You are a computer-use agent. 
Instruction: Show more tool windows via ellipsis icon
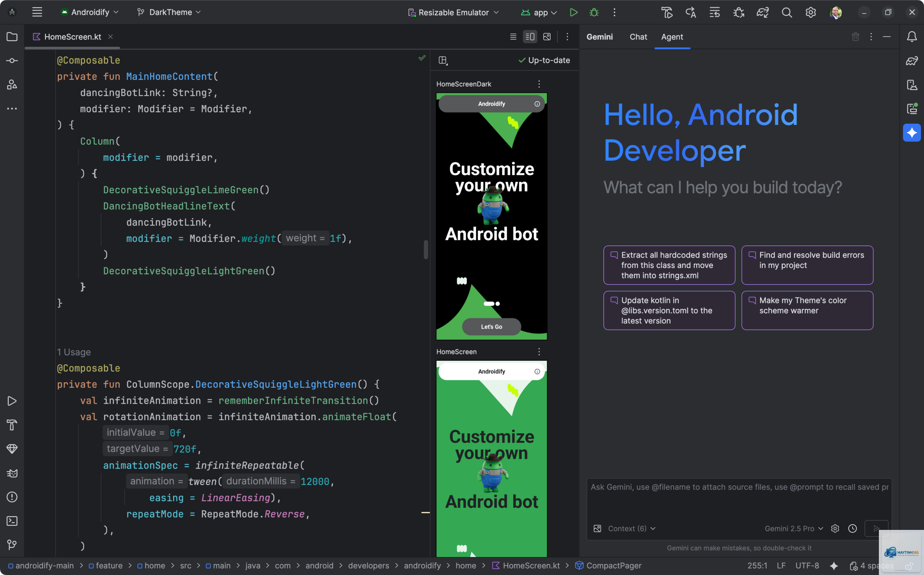12,109
